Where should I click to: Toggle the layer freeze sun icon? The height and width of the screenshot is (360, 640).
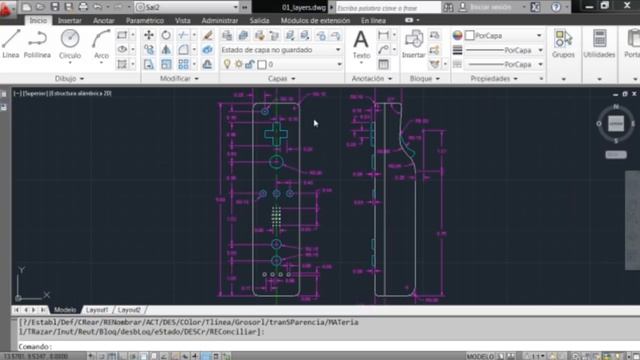(x=238, y=64)
